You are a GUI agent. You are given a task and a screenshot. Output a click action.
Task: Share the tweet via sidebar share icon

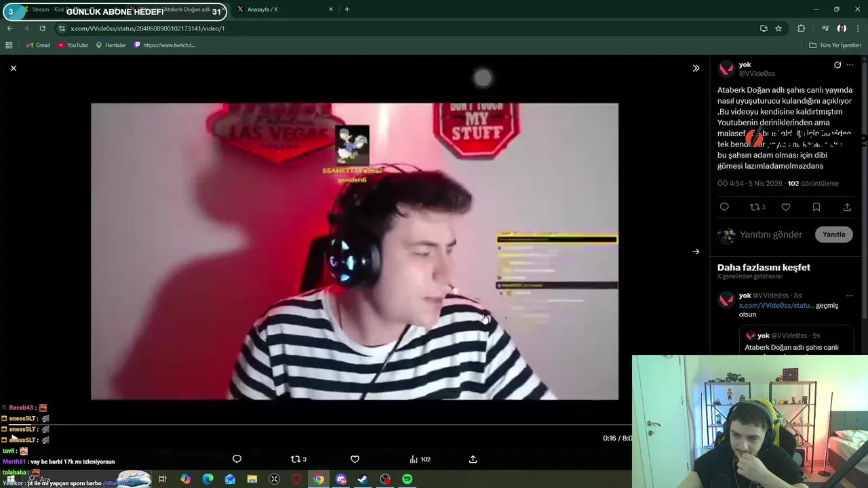(x=847, y=207)
